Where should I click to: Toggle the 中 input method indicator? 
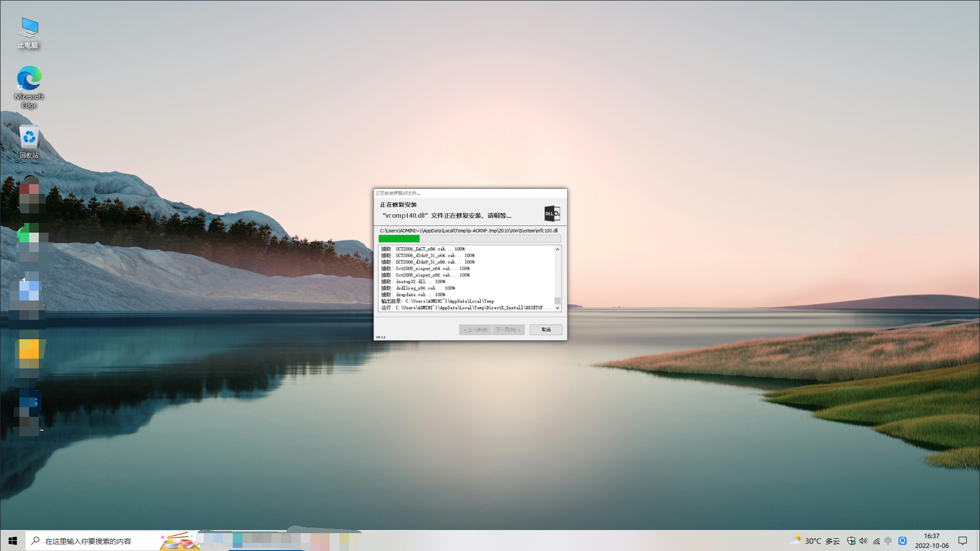click(888, 541)
